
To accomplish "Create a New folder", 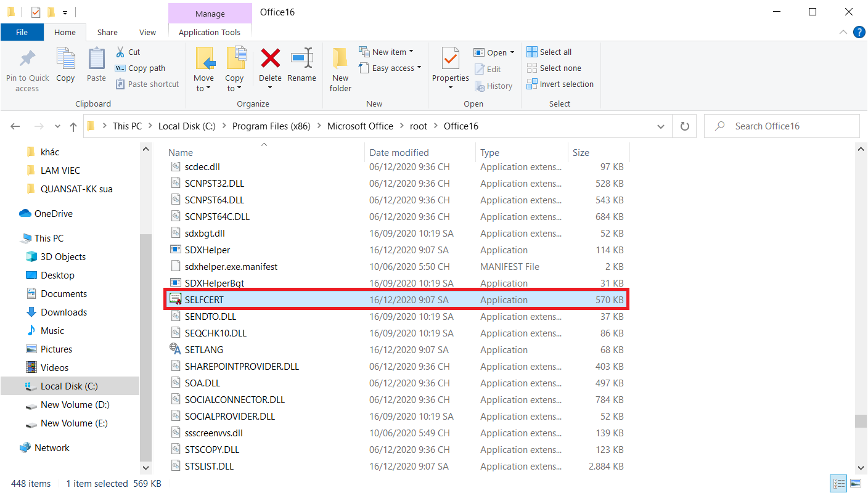I will pyautogui.click(x=340, y=70).
